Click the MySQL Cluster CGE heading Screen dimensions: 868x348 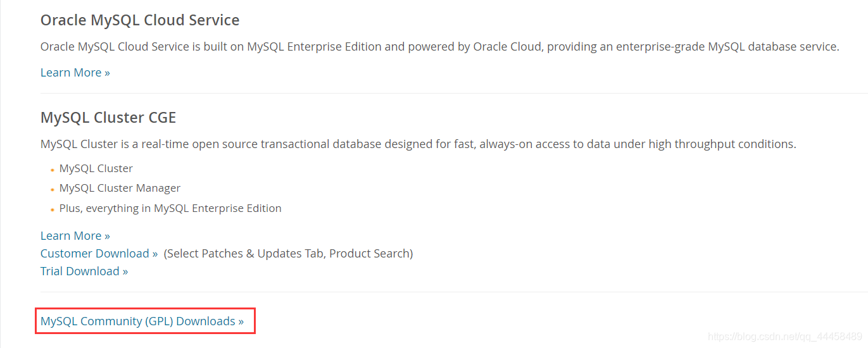pos(108,118)
